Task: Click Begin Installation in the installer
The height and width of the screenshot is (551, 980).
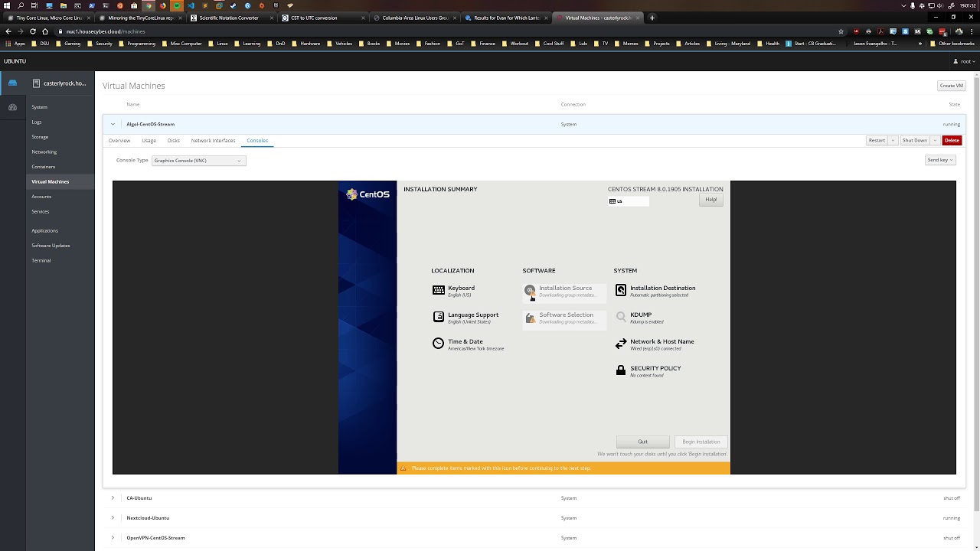Action: click(701, 442)
